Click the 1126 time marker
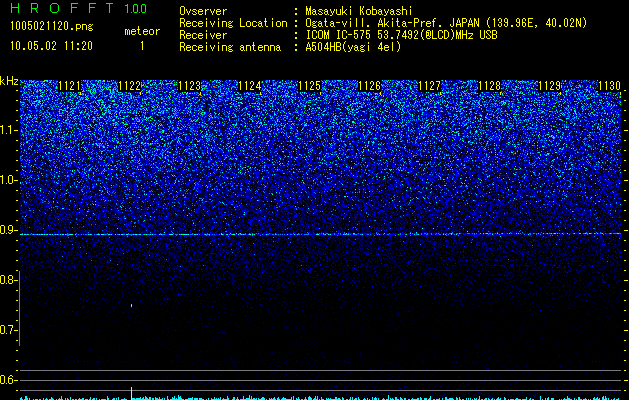The width and height of the screenshot is (629, 400). [x=369, y=86]
